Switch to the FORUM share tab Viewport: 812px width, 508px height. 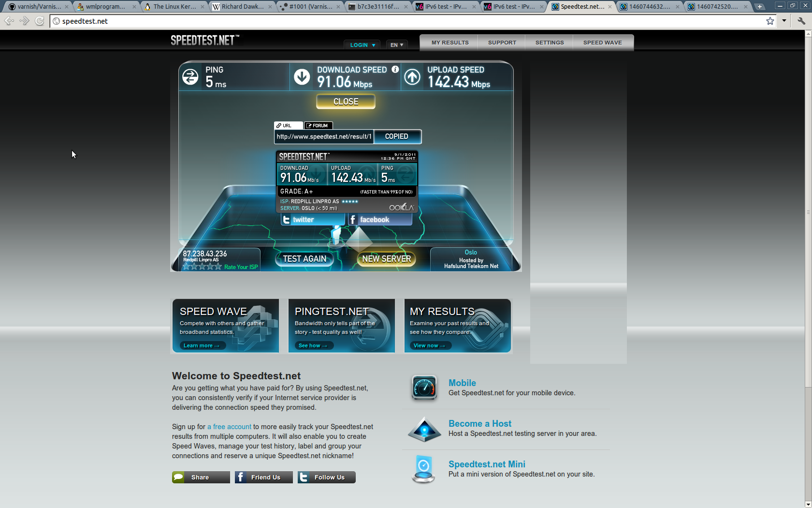pos(319,125)
